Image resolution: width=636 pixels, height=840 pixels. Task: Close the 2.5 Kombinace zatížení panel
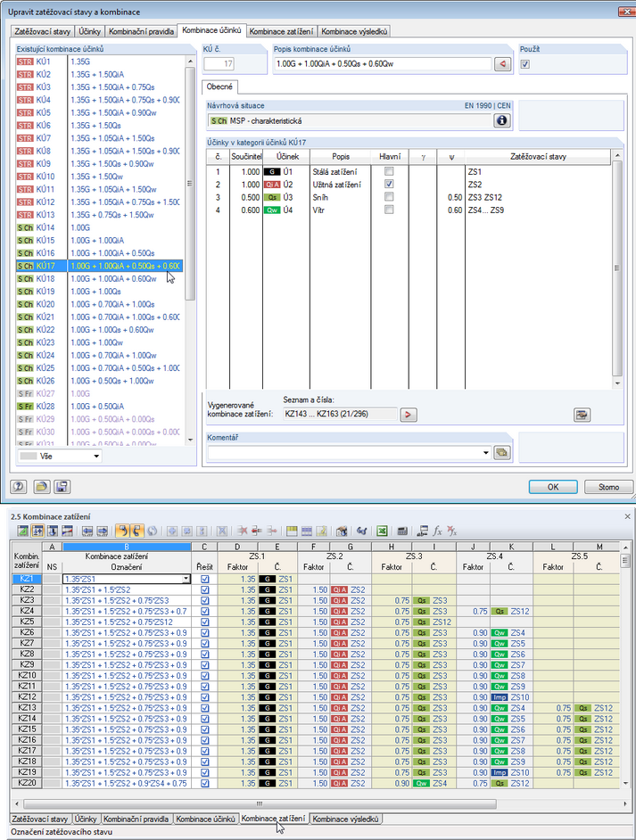click(627, 516)
